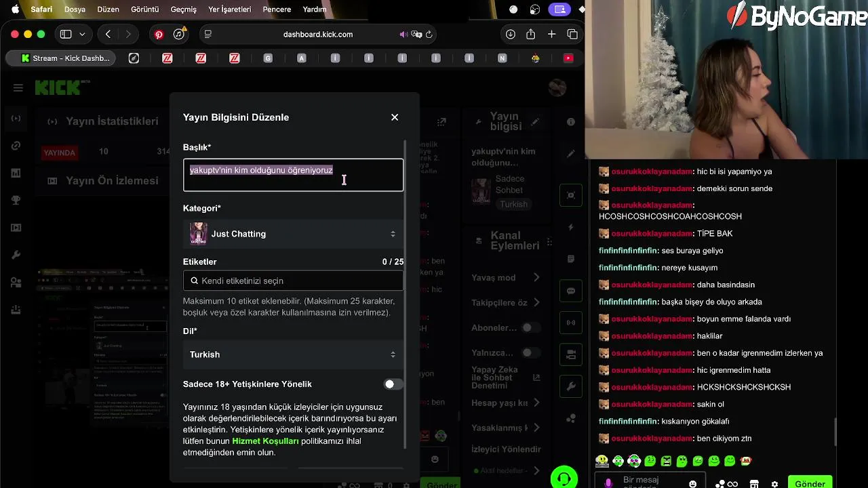Open the sidebar button's dropdown chevron
This screenshot has width=868, height=488.
point(82,34)
